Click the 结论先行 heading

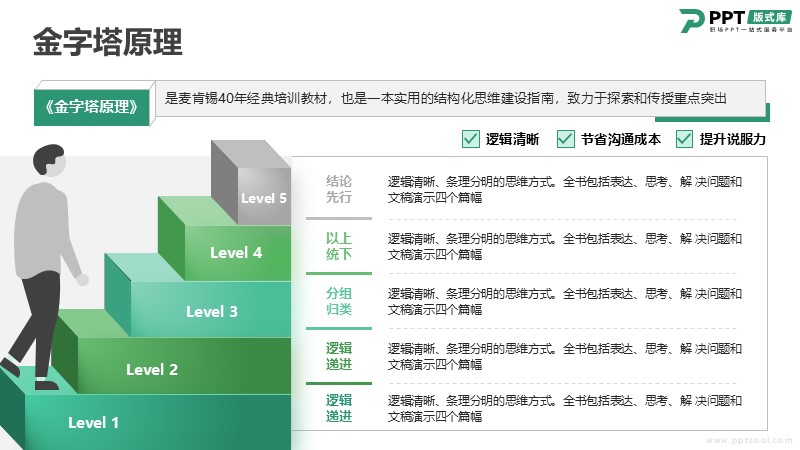click(339, 189)
